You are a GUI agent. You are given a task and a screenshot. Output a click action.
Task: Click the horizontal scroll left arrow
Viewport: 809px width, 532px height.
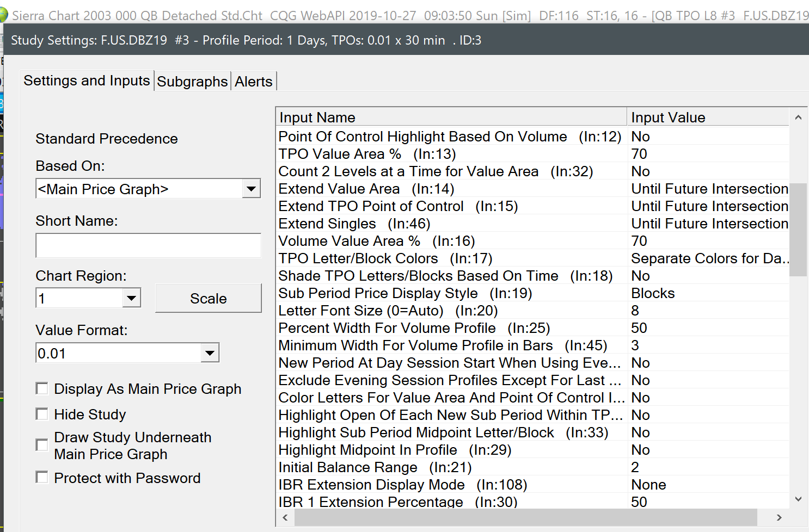click(x=285, y=517)
